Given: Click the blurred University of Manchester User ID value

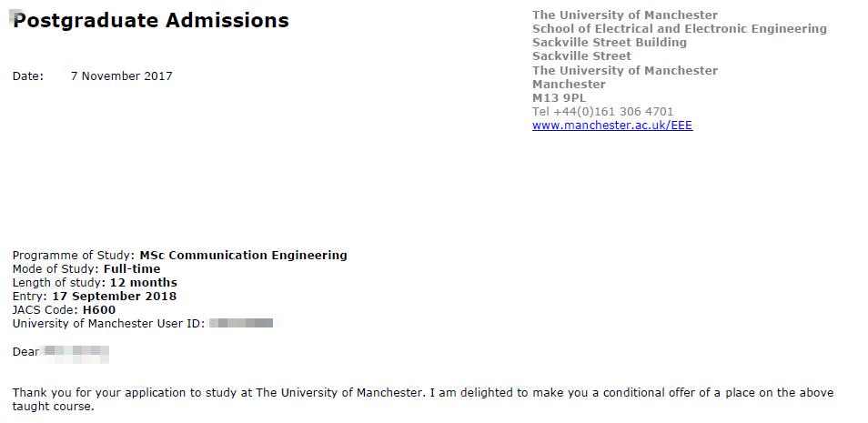Looking at the screenshot, I should pos(241,323).
